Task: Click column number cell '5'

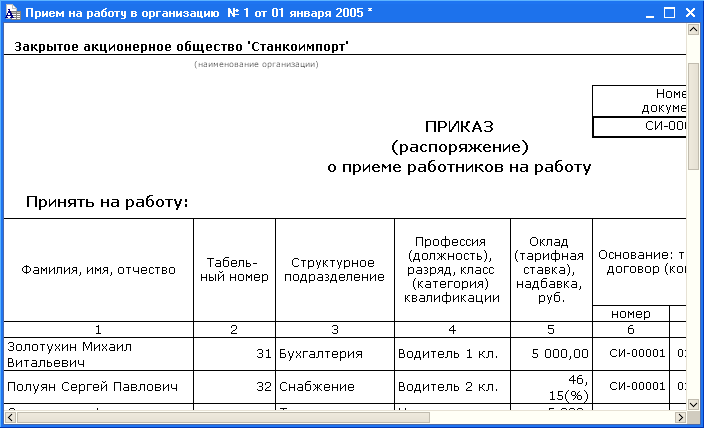Action: [x=551, y=330]
